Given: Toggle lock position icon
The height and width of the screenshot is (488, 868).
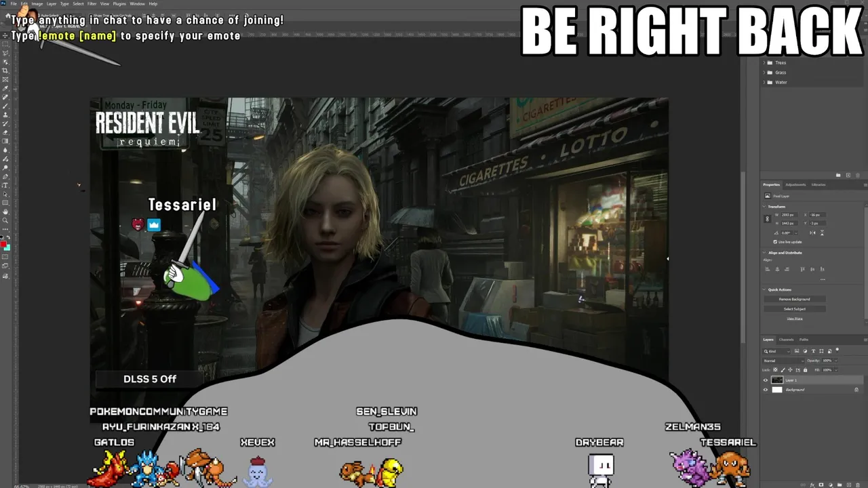Looking at the screenshot, I should [x=790, y=370].
